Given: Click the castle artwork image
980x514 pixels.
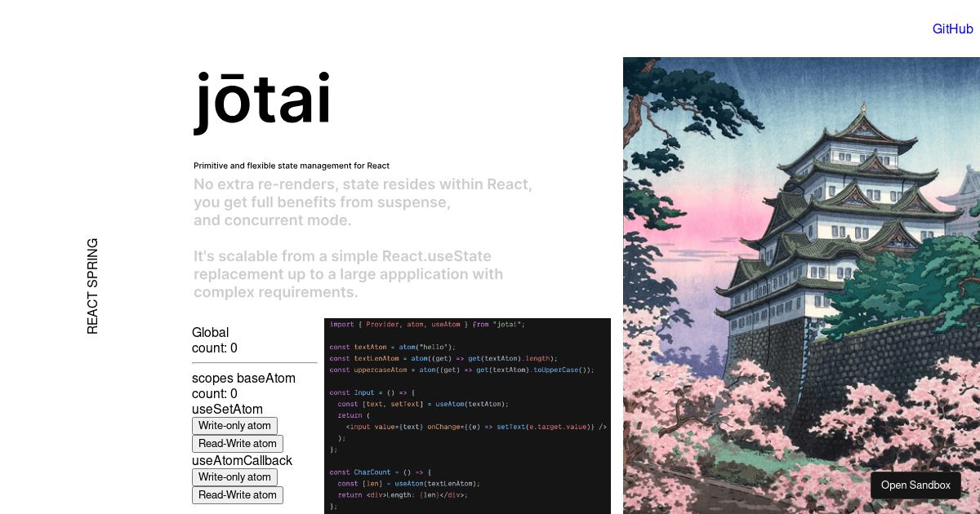Looking at the screenshot, I should [801, 286].
